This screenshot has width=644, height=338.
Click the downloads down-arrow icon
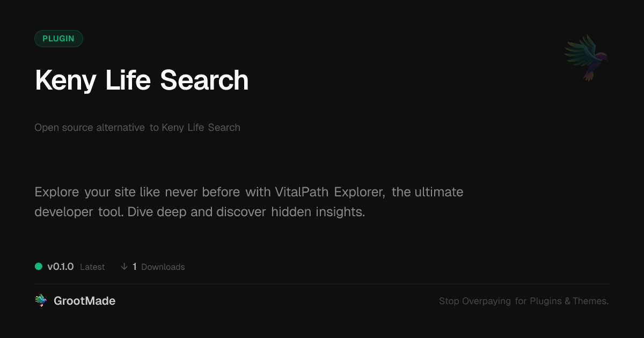124,267
